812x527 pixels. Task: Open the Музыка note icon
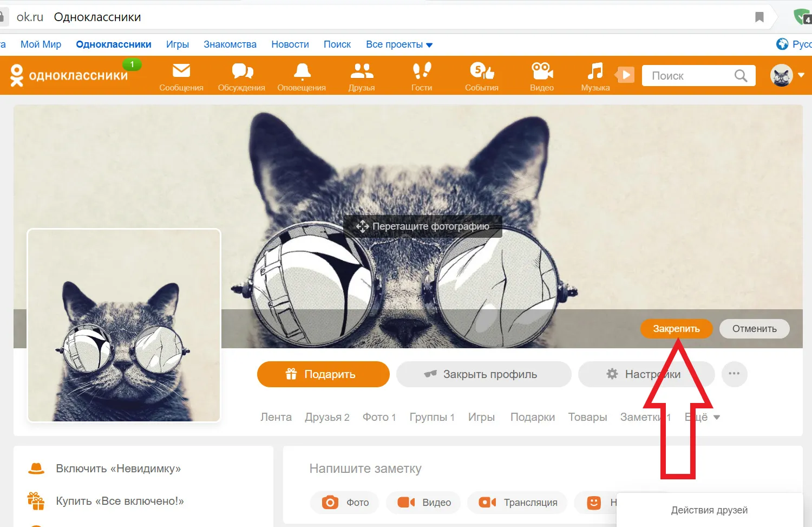pos(595,71)
